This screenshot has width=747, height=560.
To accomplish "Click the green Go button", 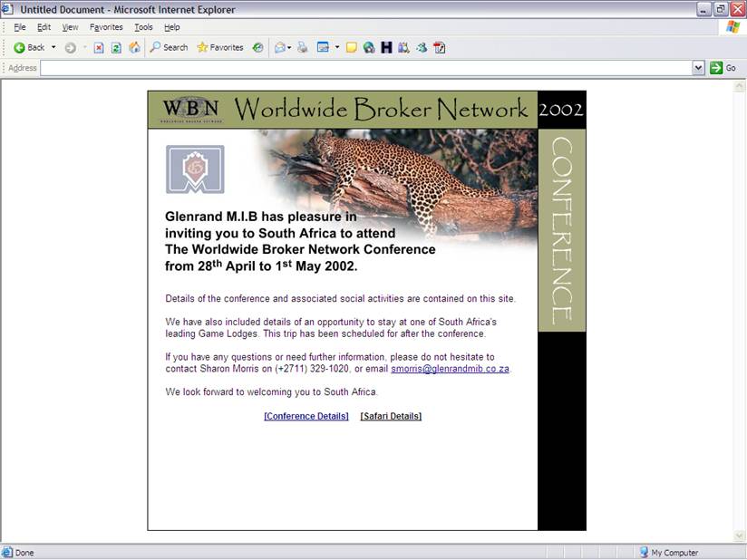I will [x=723, y=68].
